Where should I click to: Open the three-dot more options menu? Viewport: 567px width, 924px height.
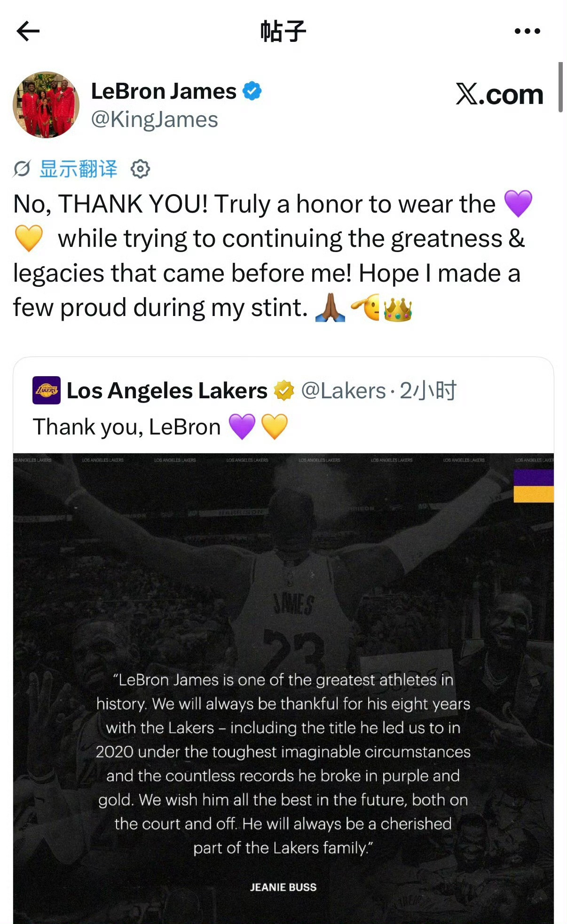tap(527, 32)
